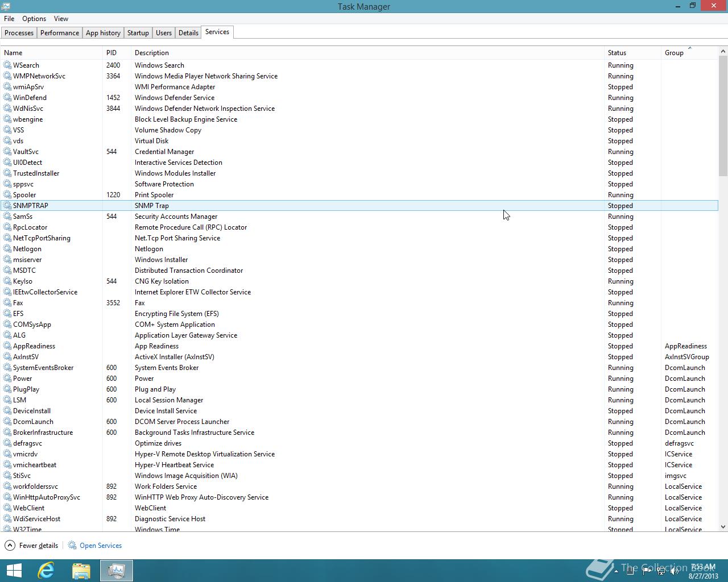
Task: Click the Task Manager title bar icon
Action: tap(6, 6)
